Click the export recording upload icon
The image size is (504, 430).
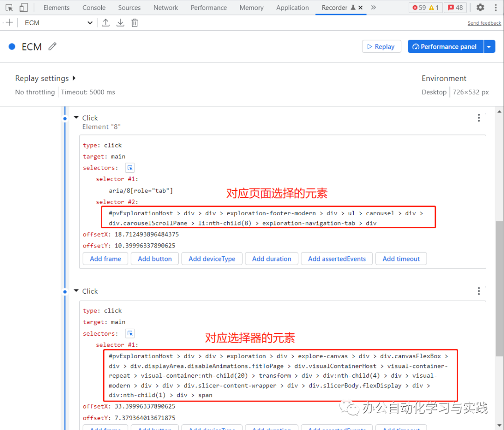[x=105, y=22]
